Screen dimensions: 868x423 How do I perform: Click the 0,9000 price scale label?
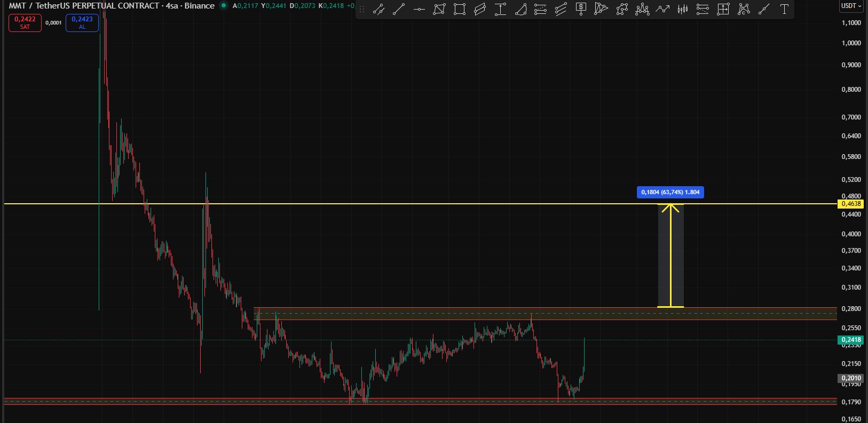click(851, 65)
